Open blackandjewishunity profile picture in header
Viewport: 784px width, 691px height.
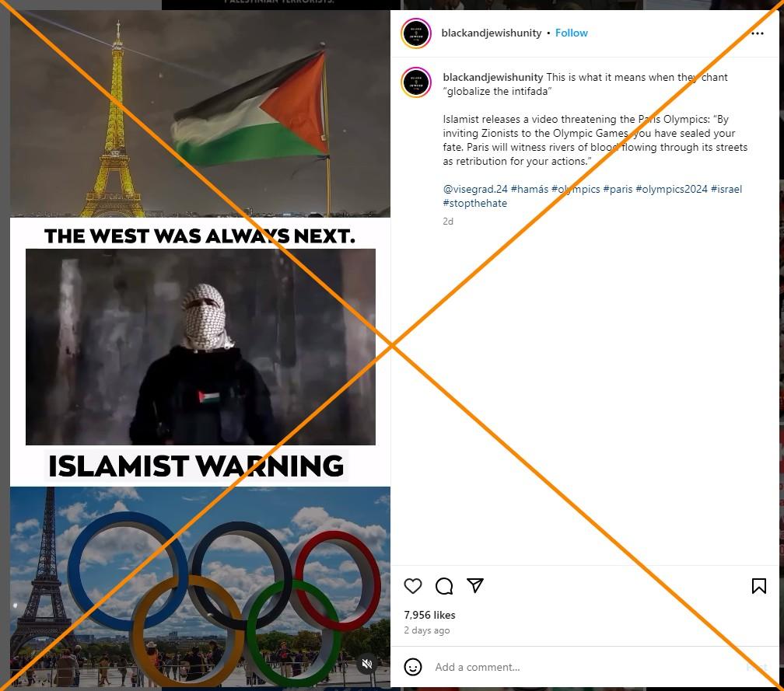pyautogui.click(x=416, y=33)
